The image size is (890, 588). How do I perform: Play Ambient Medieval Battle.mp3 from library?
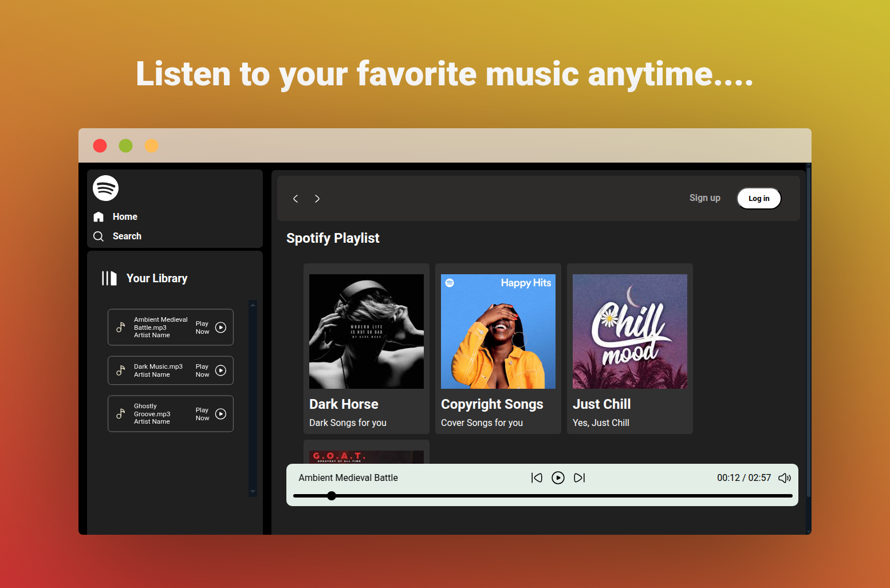coord(220,327)
